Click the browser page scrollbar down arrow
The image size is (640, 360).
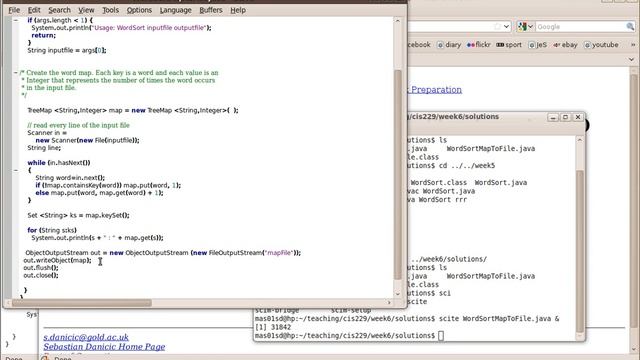(x=634, y=349)
